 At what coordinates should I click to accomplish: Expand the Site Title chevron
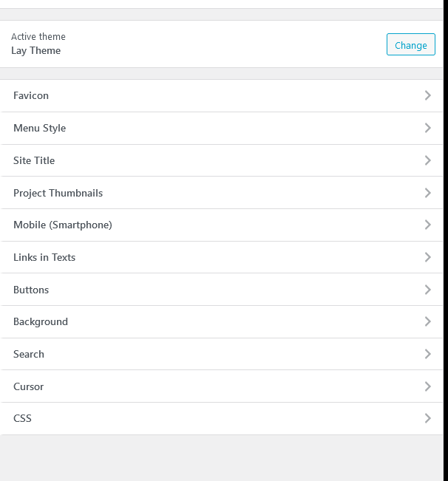427,160
